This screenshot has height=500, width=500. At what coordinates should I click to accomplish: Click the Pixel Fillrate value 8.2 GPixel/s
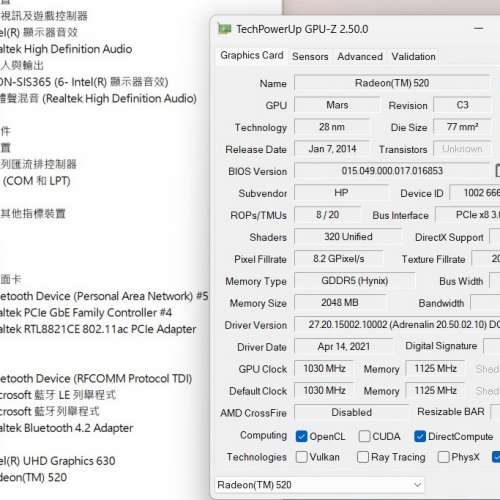(339, 259)
